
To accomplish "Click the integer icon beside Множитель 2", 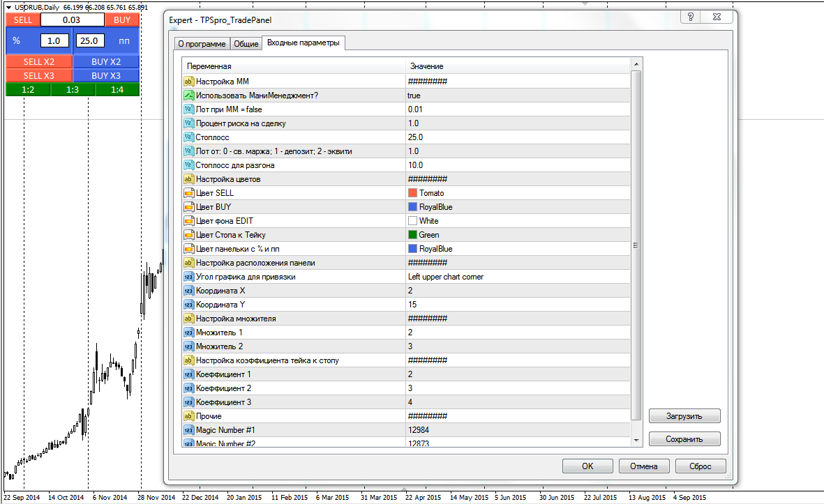I will click(x=188, y=346).
